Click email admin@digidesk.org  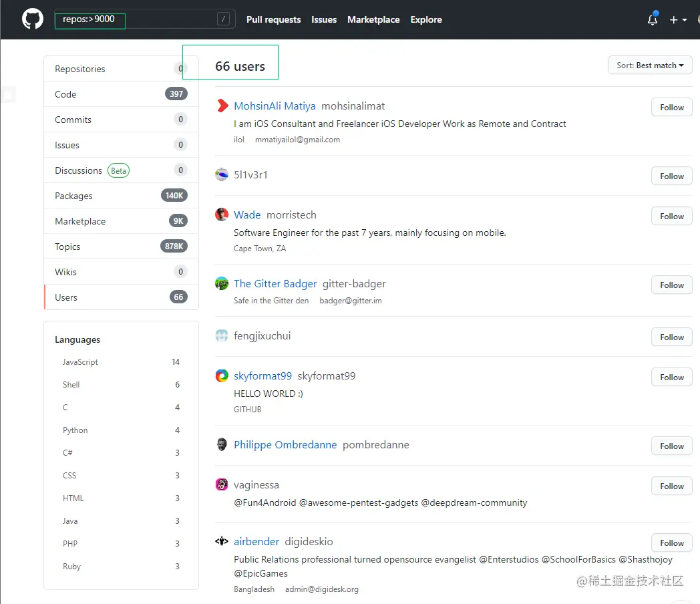(x=321, y=589)
